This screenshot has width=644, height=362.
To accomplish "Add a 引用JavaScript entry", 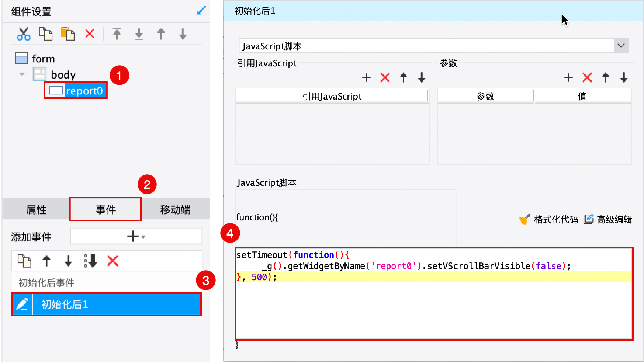I will [366, 77].
